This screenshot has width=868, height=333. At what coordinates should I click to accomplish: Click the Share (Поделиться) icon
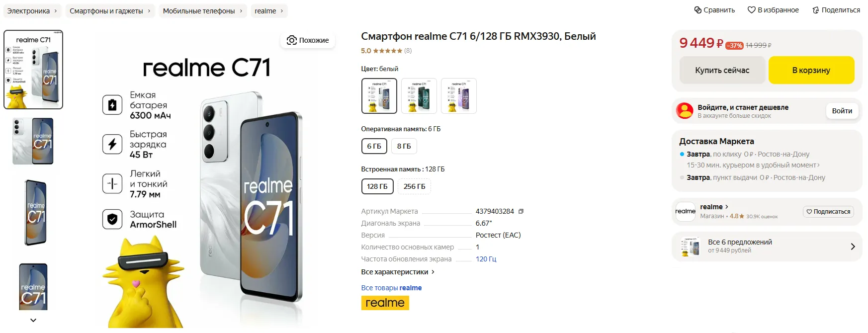coord(815,10)
